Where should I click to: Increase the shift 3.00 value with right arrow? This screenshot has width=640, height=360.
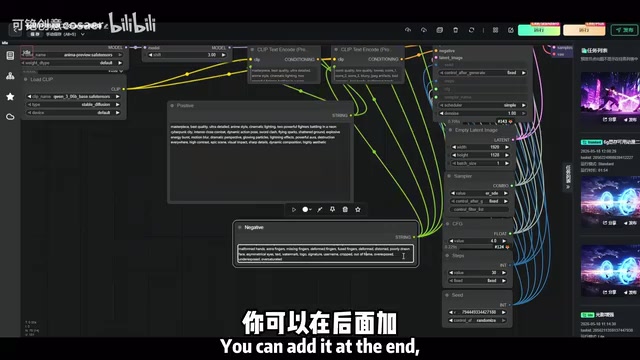point(223,55)
